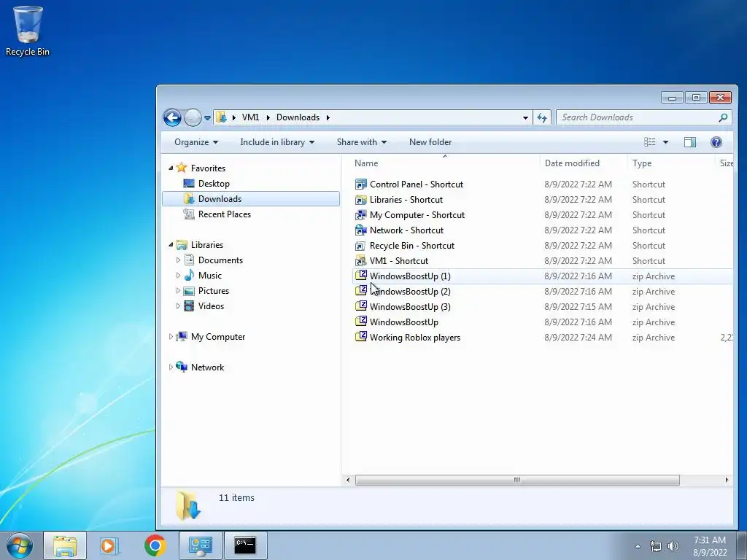Select Downloads in the navigation pane

pos(251,199)
